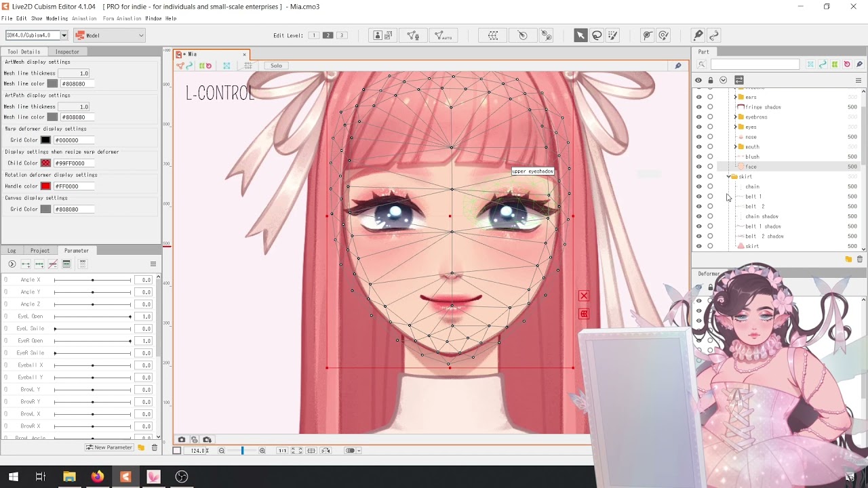Click the new parameter group folder icon
Screen dimensions: 868x488
[x=141, y=447]
